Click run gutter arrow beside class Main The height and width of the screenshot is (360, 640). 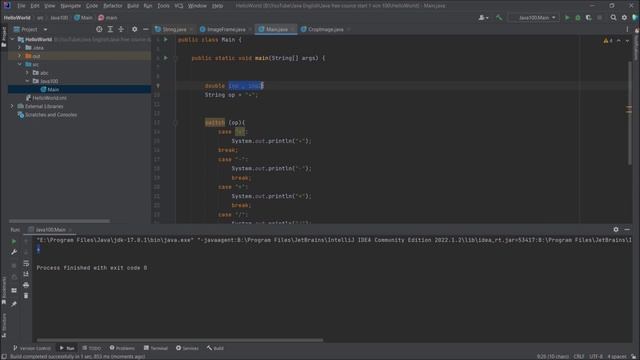pos(166,40)
